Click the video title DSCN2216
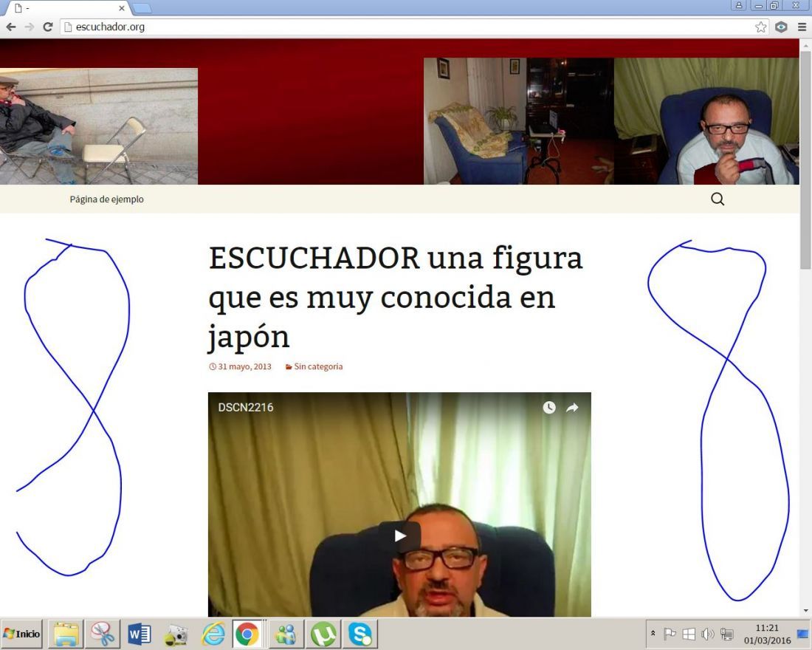 [x=246, y=408]
